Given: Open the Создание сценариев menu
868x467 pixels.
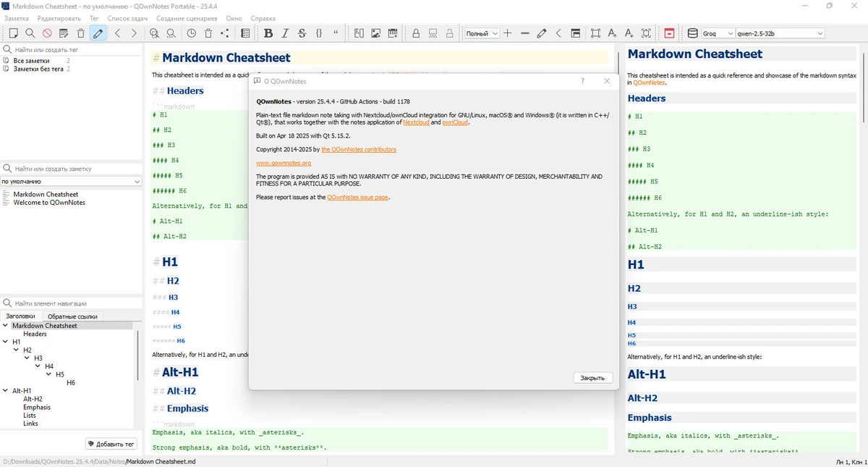Looking at the screenshot, I should (x=187, y=18).
